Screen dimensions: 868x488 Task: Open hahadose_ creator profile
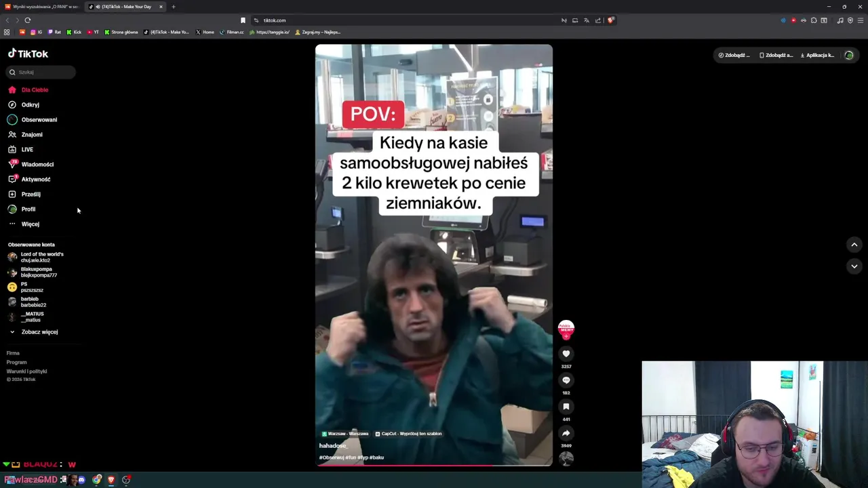coord(333,445)
